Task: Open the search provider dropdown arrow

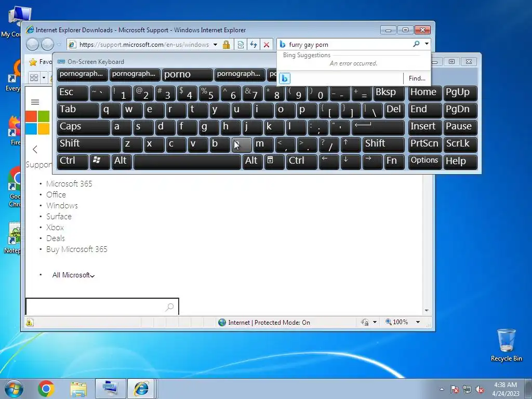Action: (427, 44)
